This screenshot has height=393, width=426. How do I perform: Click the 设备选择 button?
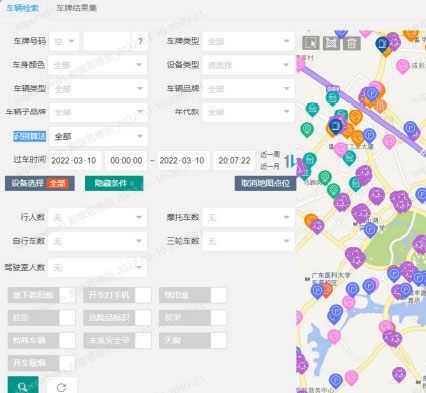point(40,183)
